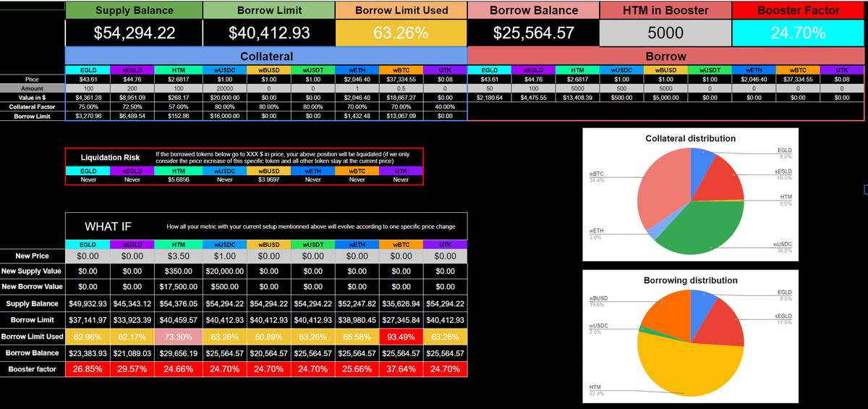The image size is (868, 409).
Task: Click the red Borrow section header
Action: (x=666, y=56)
